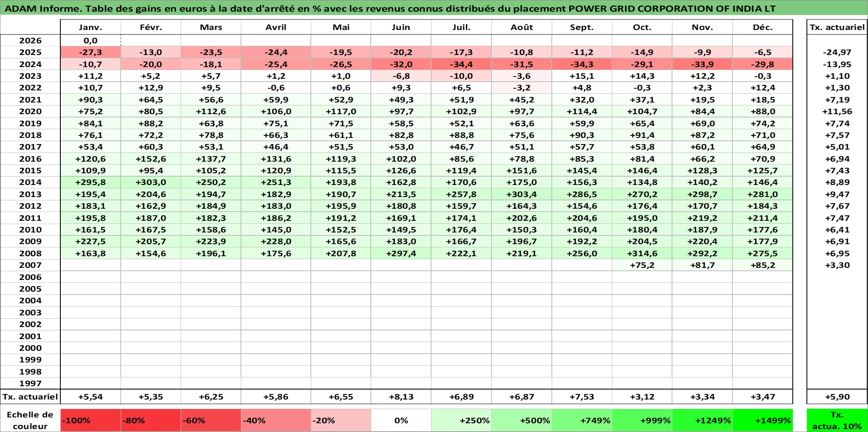Screen dimensions: 868x432
Task: Click the 0% white scale swatch
Action: click(401, 420)
